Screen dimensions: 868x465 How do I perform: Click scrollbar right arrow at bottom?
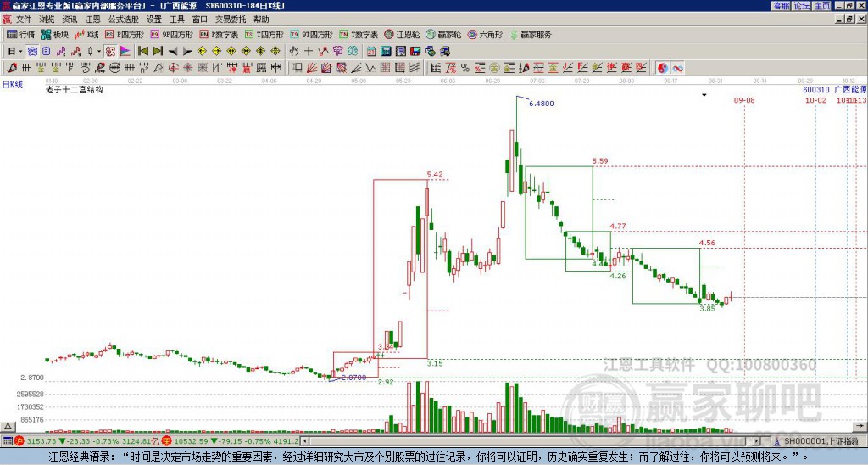coord(757,441)
